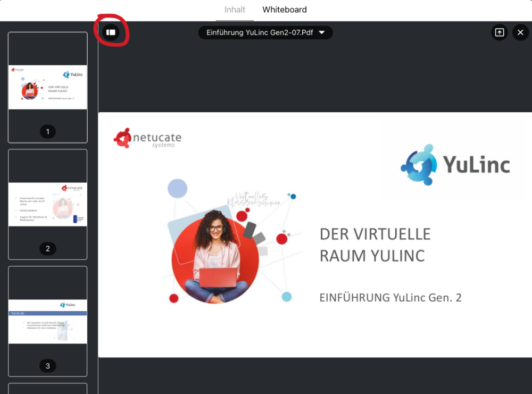Open the document selector dropdown
The image size is (532, 394).
[265, 32]
